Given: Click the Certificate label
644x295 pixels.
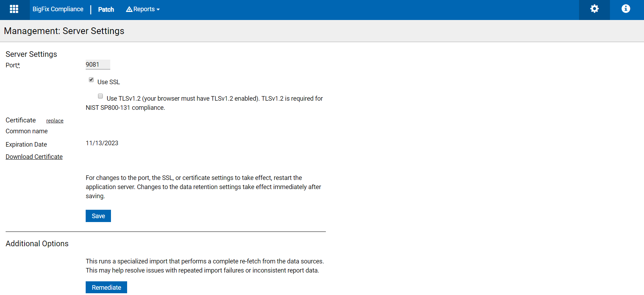Looking at the screenshot, I should pos(21,120).
